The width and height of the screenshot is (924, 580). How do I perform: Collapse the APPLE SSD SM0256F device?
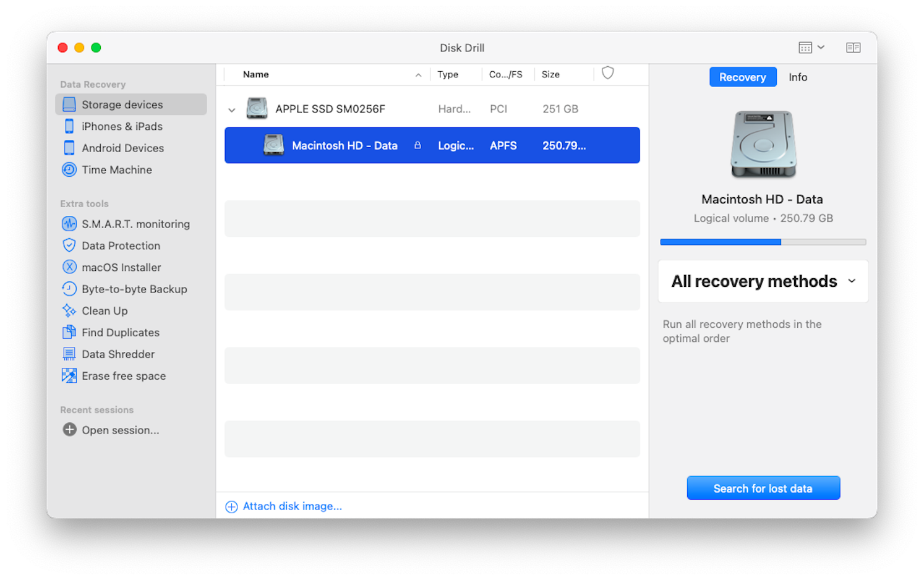click(231, 109)
